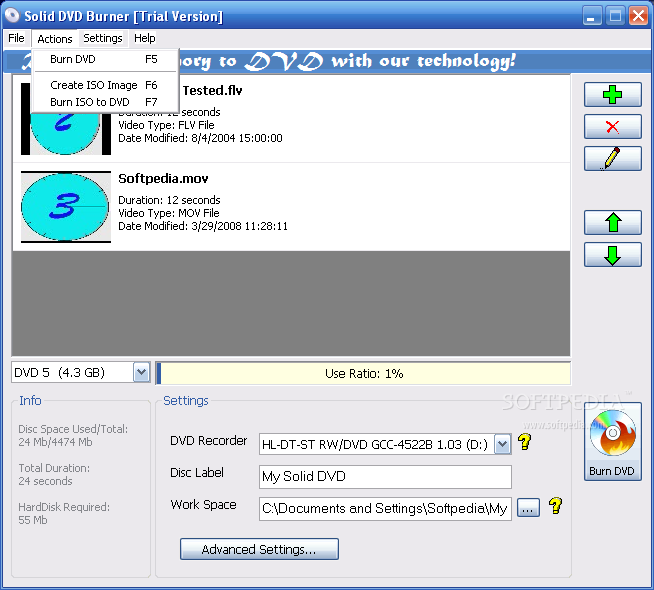Click the Disc Label field My Solid DVD
This screenshot has height=590, width=654.
click(385, 477)
